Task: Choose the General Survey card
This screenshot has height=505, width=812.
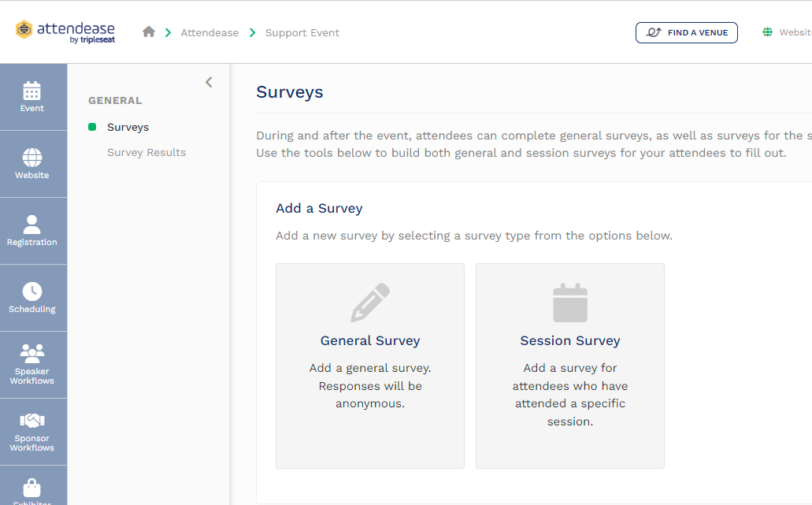Action: pos(369,366)
